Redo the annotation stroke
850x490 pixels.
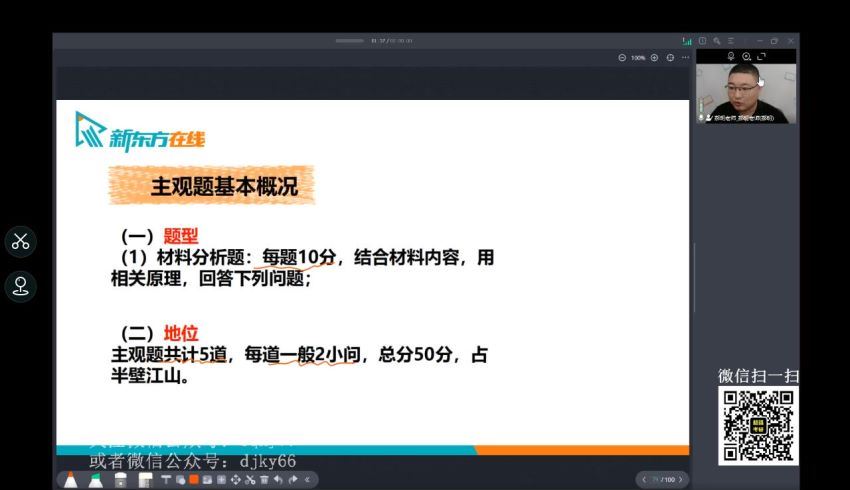[x=292, y=480]
